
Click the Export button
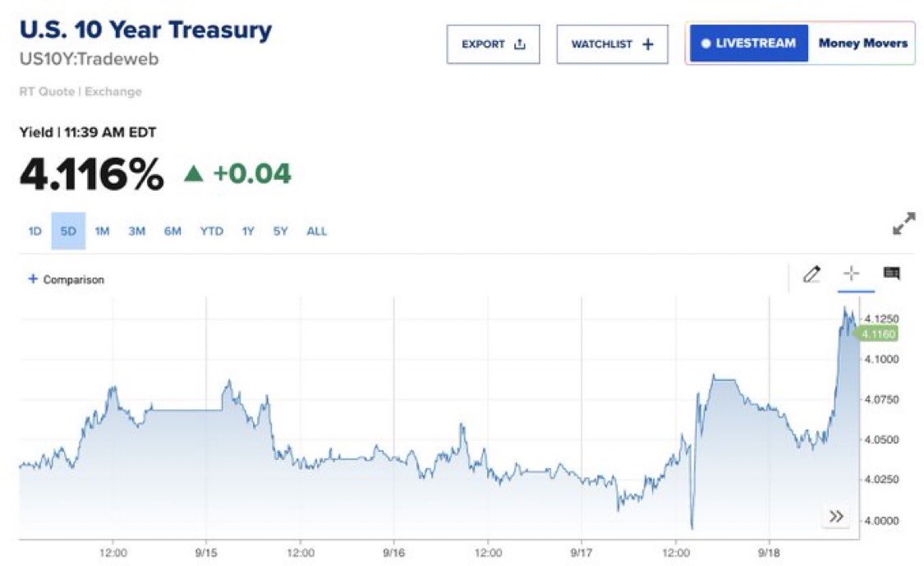pos(493,44)
